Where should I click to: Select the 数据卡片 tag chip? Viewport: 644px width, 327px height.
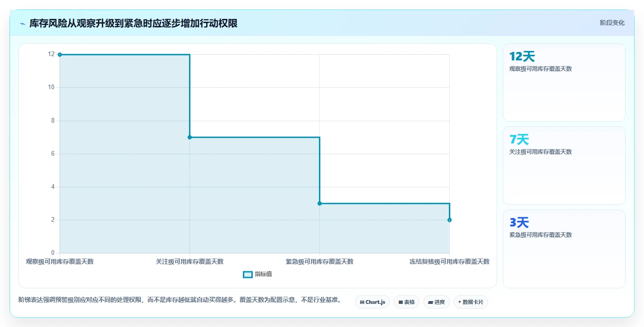coord(471,302)
